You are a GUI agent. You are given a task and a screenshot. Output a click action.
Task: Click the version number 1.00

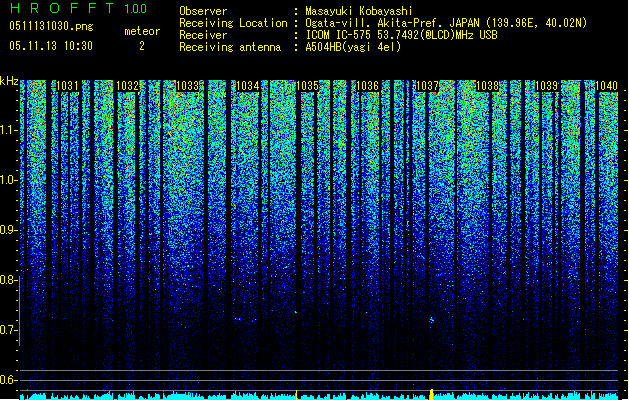[135, 8]
